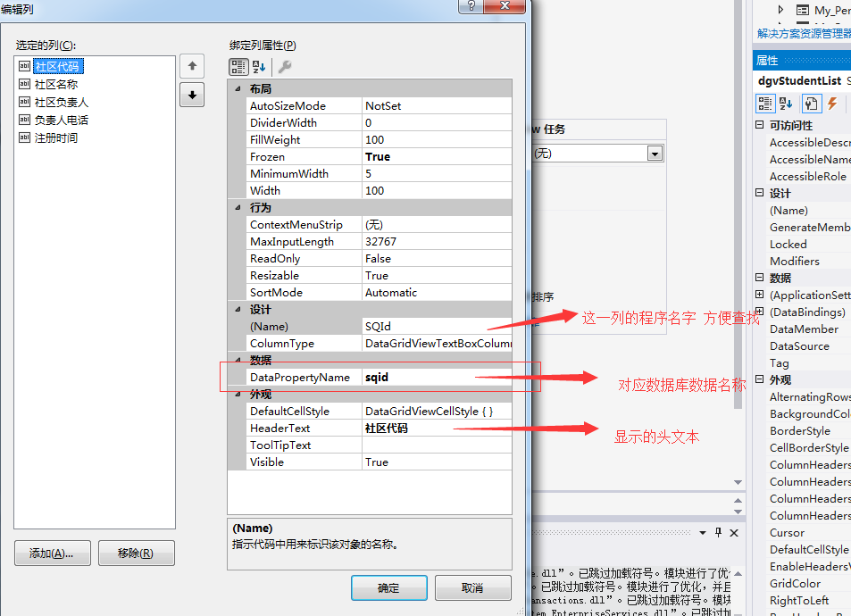Click 确定 to confirm column changes
851x616 pixels.
point(388,587)
